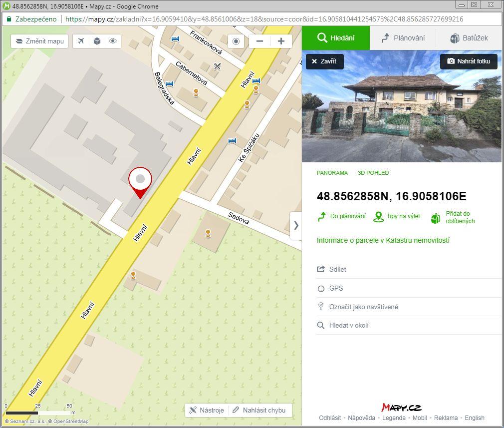The width and height of the screenshot is (504, 428).
Task: Click the wine glass icon south of Sadová
Action: click(x=208, y=233)
